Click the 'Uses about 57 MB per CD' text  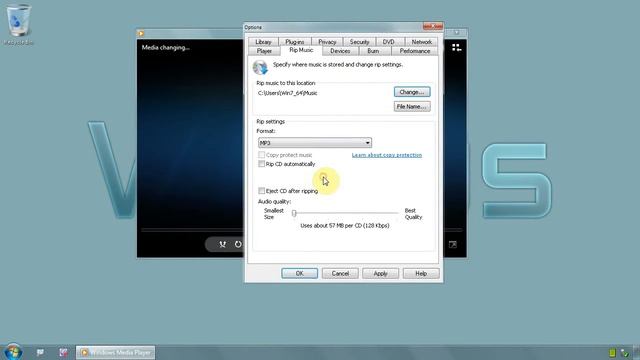pos(344,225)
